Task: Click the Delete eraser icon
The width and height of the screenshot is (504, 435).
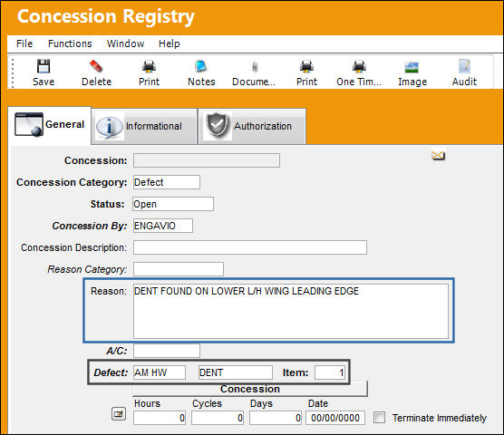Action: (96, 66)
